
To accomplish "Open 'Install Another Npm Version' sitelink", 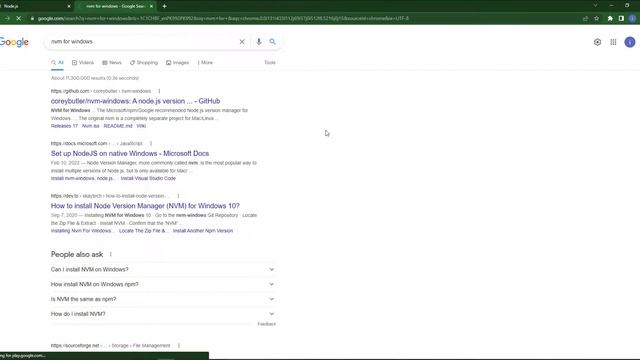I will coord(203,231).
